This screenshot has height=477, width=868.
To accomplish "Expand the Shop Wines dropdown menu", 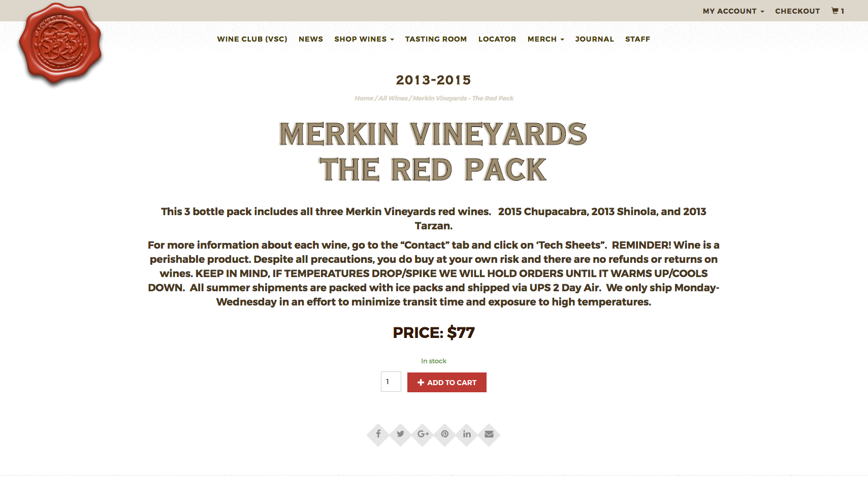I will click(x=364, y=39).
